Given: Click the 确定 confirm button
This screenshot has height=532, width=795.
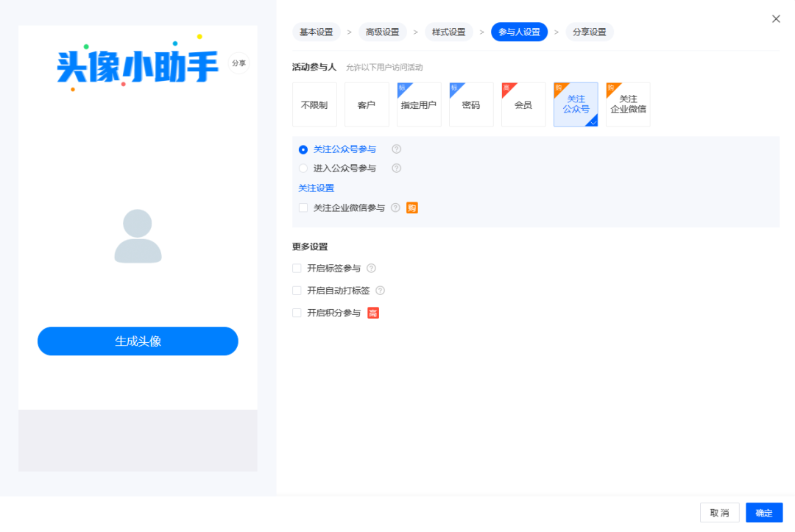Looking at the screenshot, I should pos(764,513).
